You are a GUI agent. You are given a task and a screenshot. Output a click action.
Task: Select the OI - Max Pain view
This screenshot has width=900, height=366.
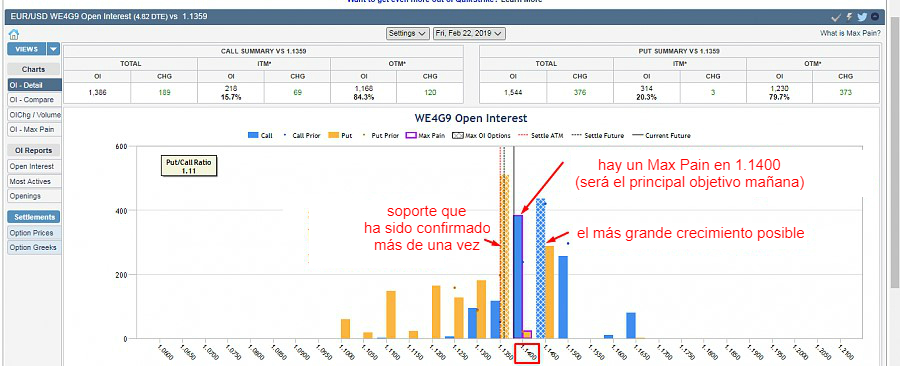pyautogui.click(x=34, y=130)
